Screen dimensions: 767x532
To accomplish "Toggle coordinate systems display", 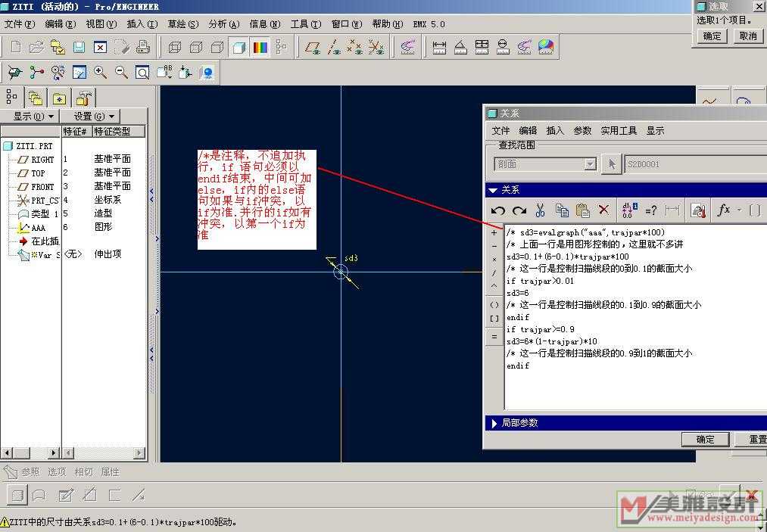I will (376, 47).
